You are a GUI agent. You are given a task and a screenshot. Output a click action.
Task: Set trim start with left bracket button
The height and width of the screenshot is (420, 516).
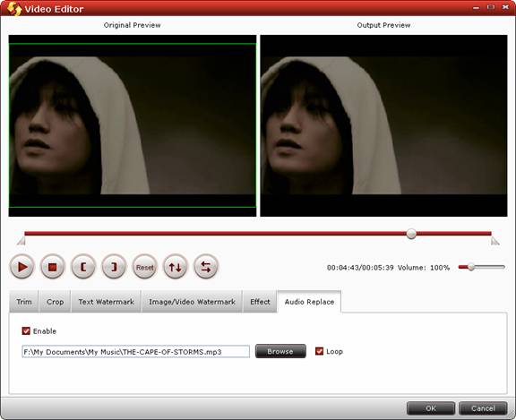click(83, 267)
